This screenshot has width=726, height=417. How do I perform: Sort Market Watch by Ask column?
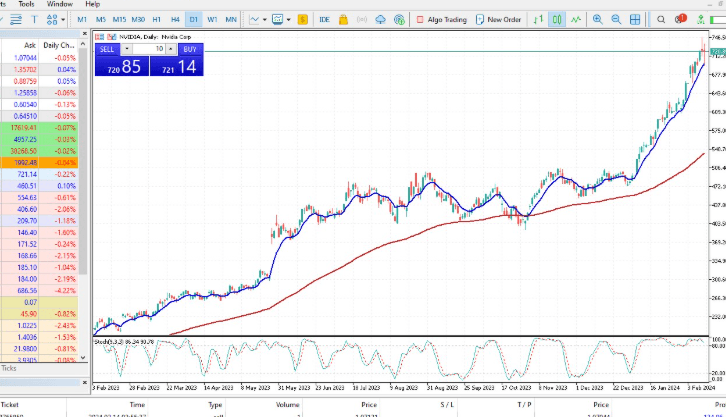click(30, 45)
